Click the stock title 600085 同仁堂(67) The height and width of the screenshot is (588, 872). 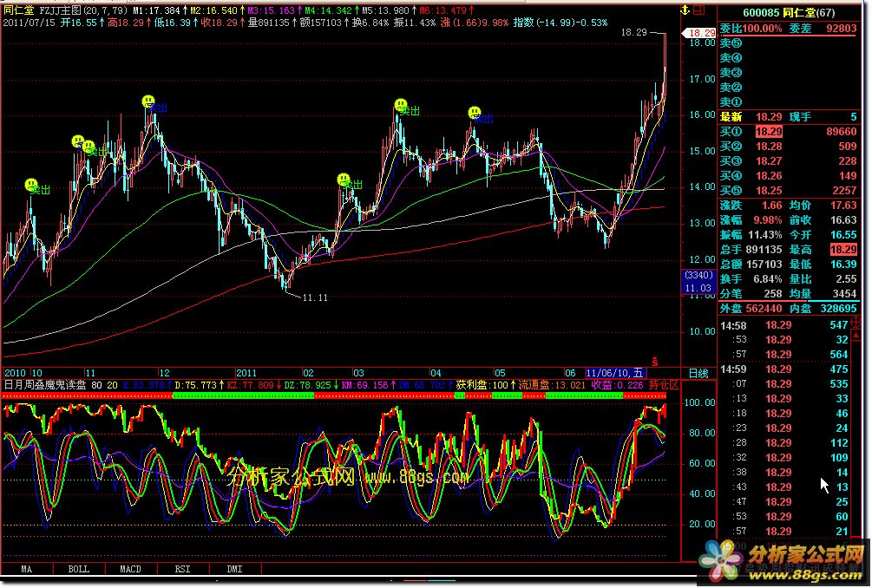coord(789,12)
